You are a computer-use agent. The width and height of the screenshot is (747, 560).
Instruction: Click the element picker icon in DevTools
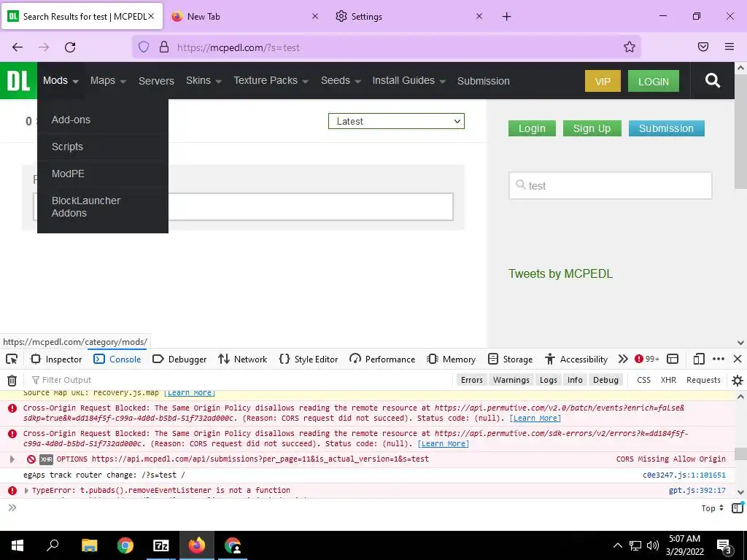coord(12,359)
